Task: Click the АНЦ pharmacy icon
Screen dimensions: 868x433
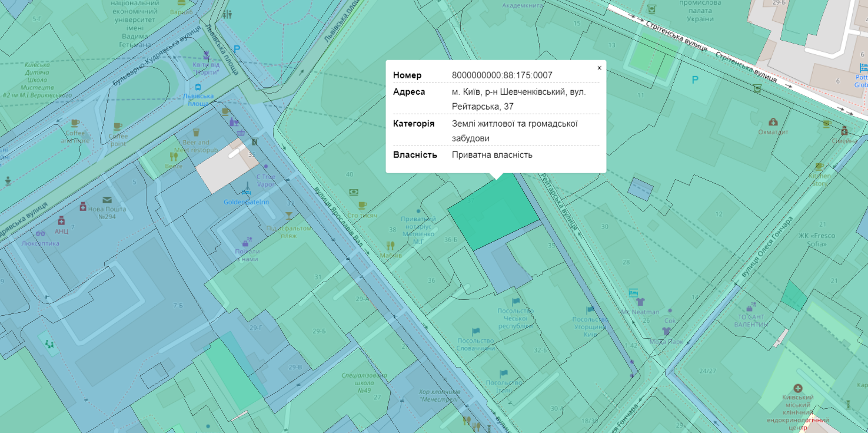Action: [61, 220]
